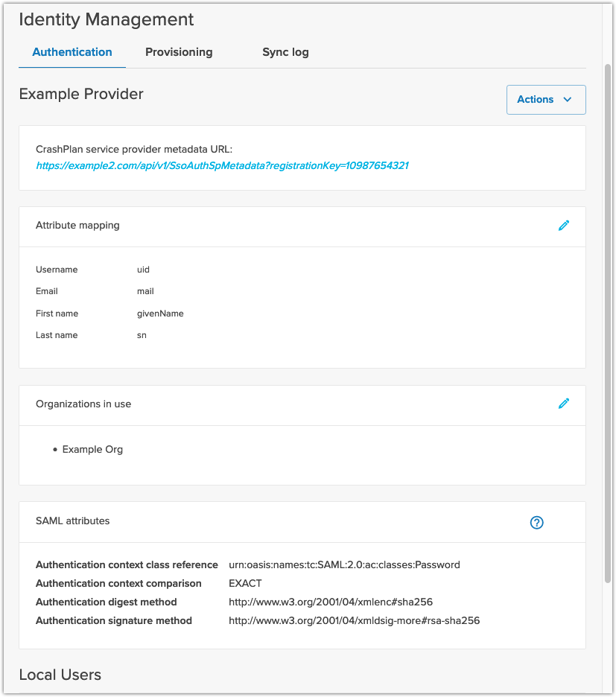This screenshot has height=697, width=616.
Task: Select the Authentication context class reference URN value
Action: [x=344, y=564]
